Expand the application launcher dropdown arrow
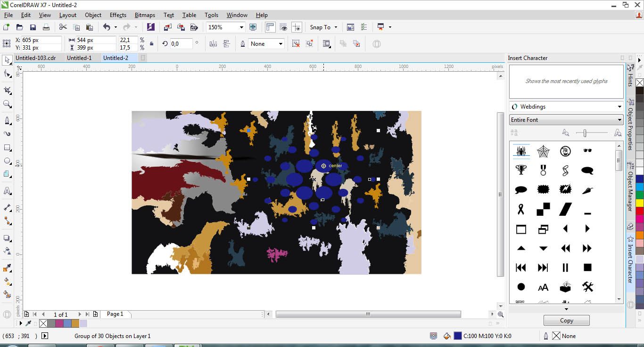The image size is (644, 347). pos(390,27)
